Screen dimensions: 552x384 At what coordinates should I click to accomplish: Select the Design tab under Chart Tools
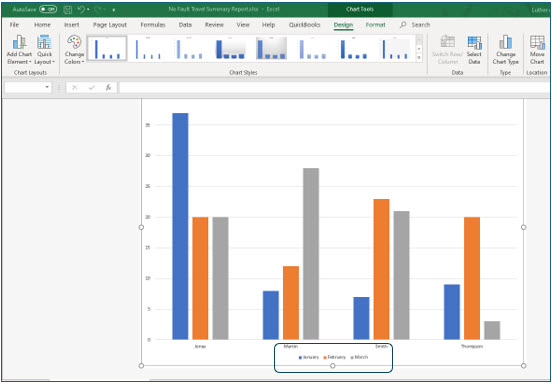343,25
